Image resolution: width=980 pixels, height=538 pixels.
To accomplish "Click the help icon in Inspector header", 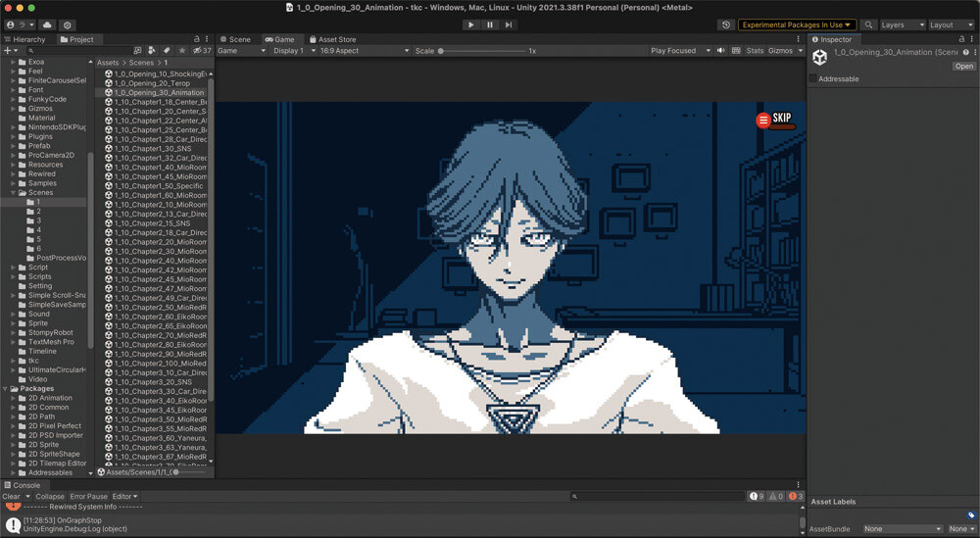I will tap(965, 53).
